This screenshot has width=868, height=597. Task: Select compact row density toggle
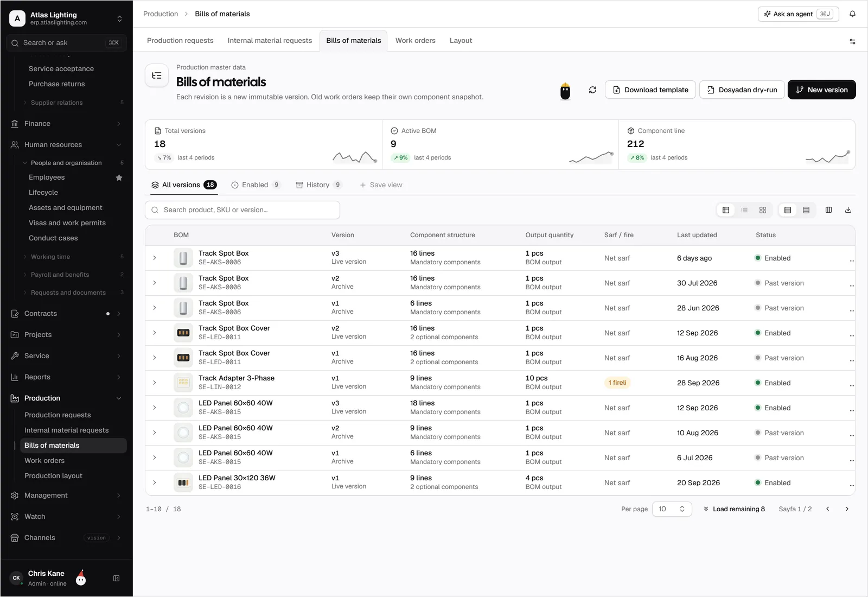point(806,210)
